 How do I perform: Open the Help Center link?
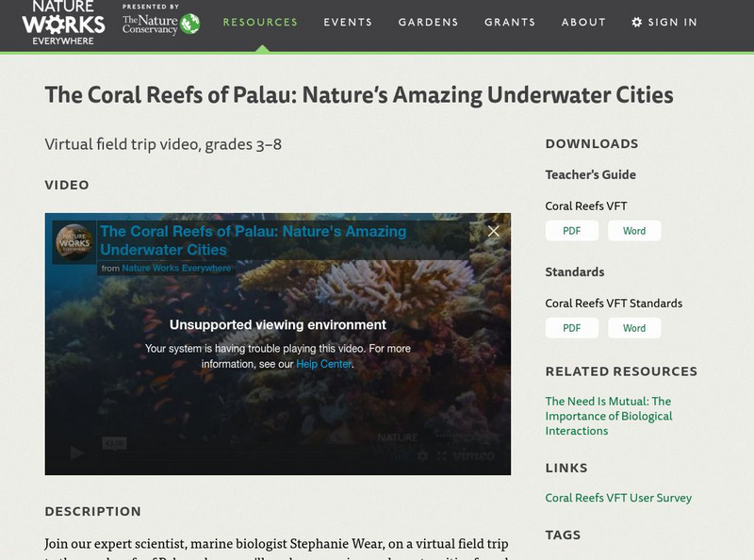(x=323, y=364)
